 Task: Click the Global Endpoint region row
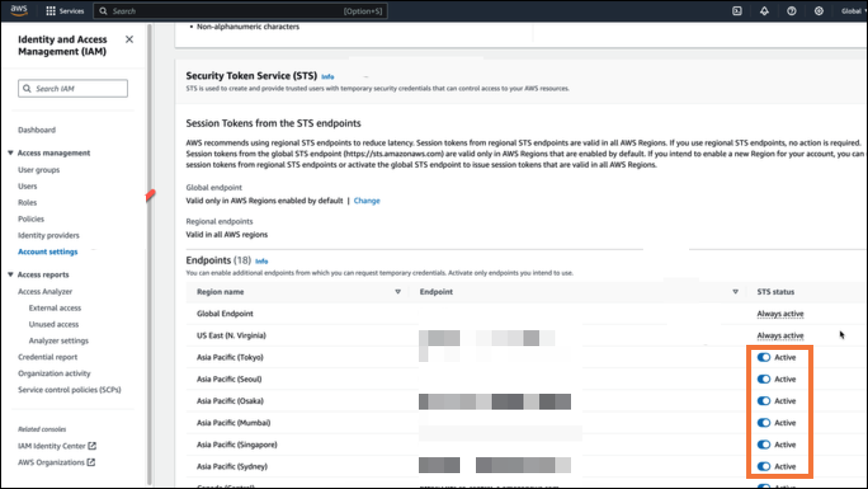click(527, 314)
